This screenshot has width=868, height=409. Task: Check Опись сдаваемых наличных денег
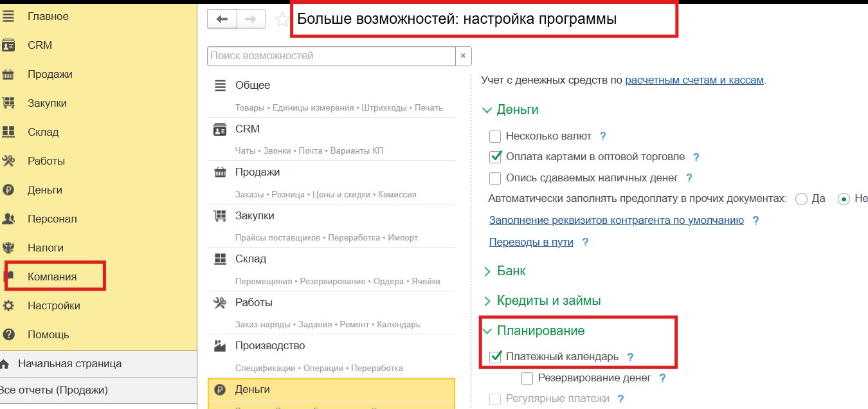tap(495, 177)
